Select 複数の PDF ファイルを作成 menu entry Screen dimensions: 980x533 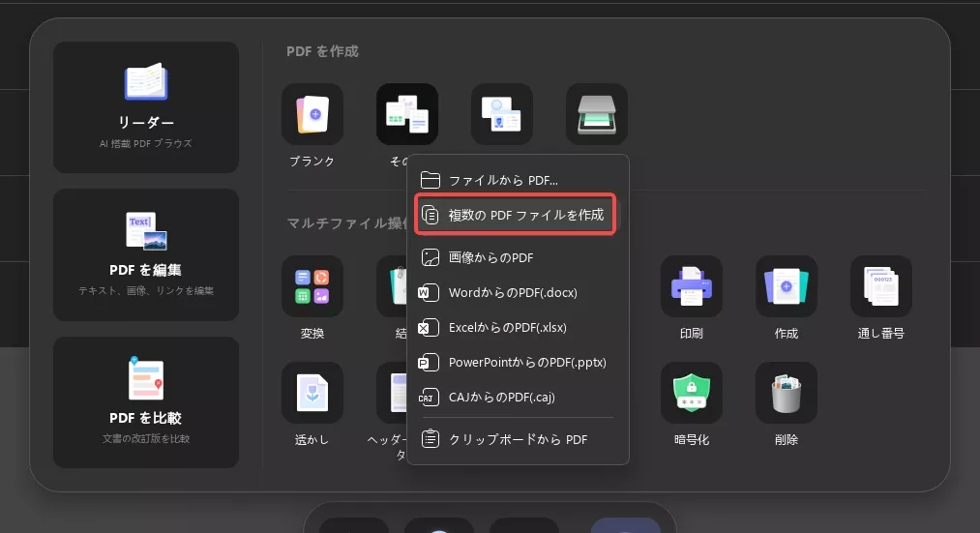(x=516, y=215)
